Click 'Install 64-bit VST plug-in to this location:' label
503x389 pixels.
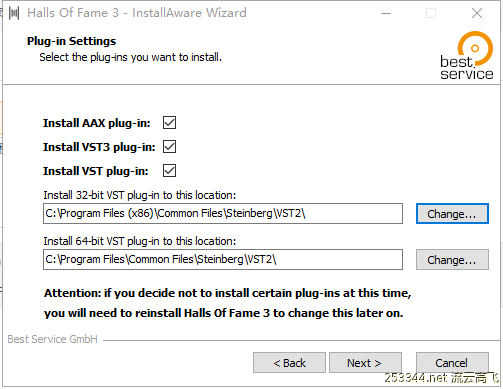click(x=140, y=241)
